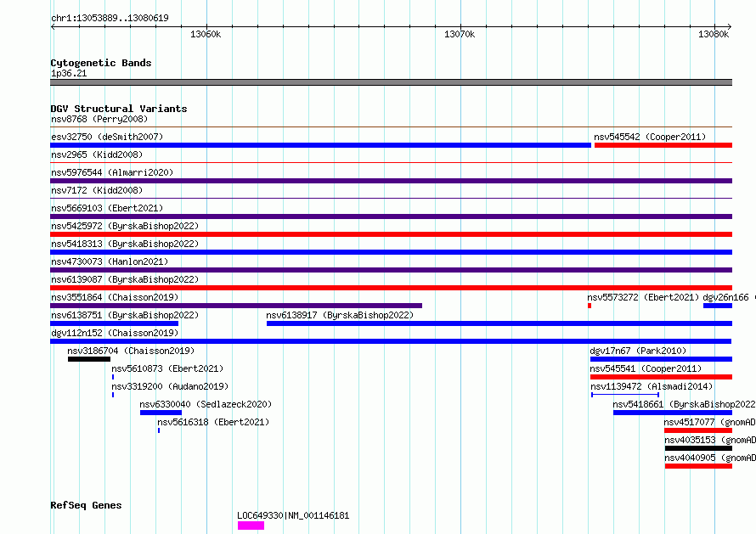Select the small red nsv5573272 (Ebert2021) marker
The height and width of the screenshot is (534, 756).
tap(590, 306)
